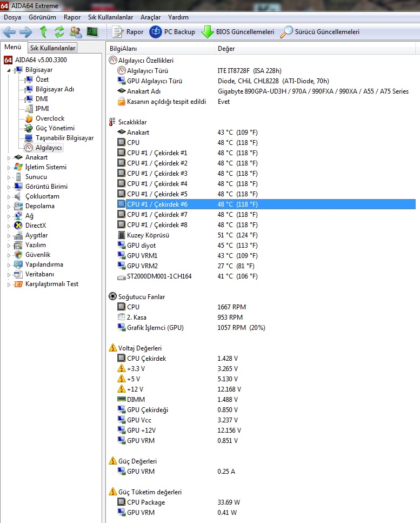Click the green up-level arrow
420x523 pixels.
click(x=43, y=32)
